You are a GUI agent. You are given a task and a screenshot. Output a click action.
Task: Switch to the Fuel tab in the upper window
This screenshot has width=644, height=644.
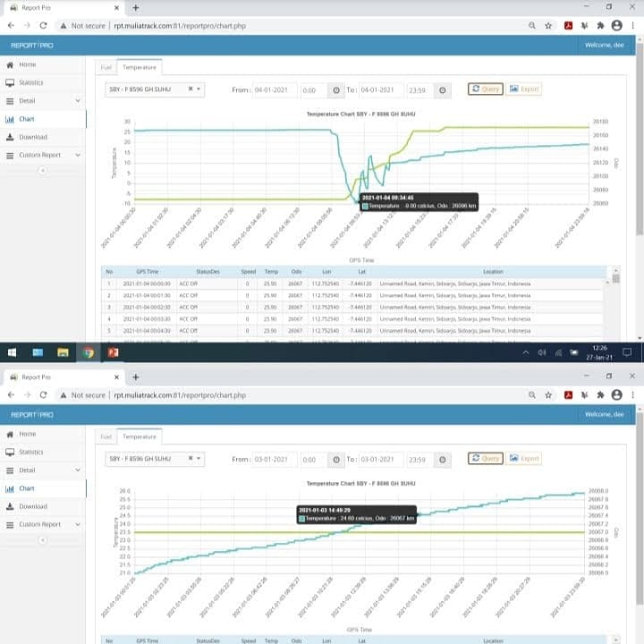coord(106,67)
